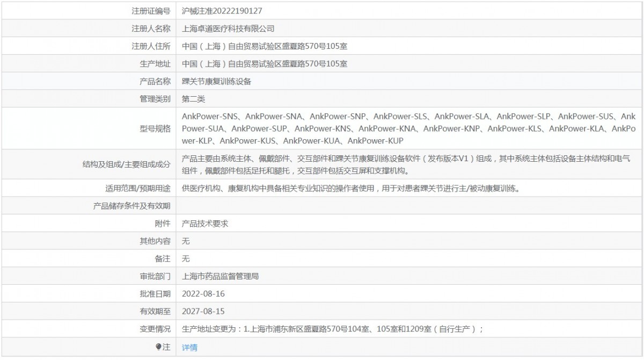Select registration number 沪械注准20222190127

pyautogui.click(x=222, y=11)
